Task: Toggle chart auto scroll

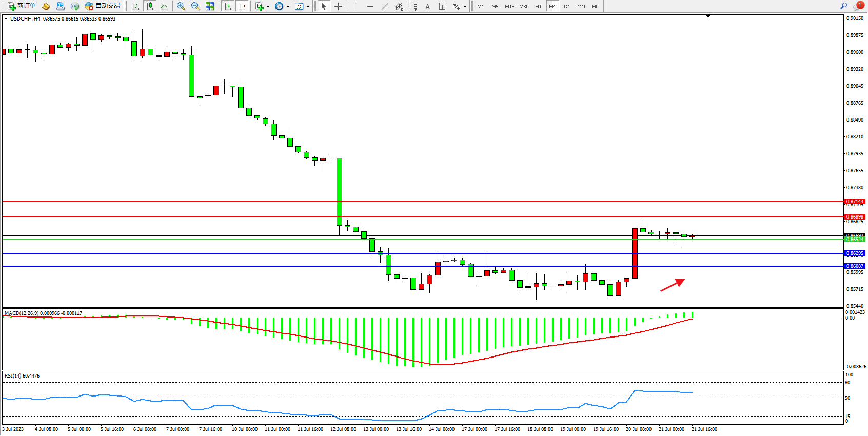Action: (228, 6)
